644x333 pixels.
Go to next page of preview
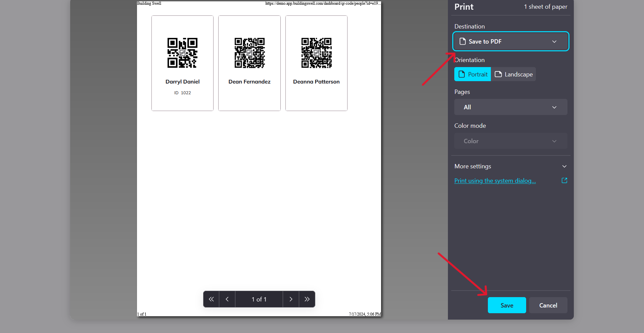point(291,299)
